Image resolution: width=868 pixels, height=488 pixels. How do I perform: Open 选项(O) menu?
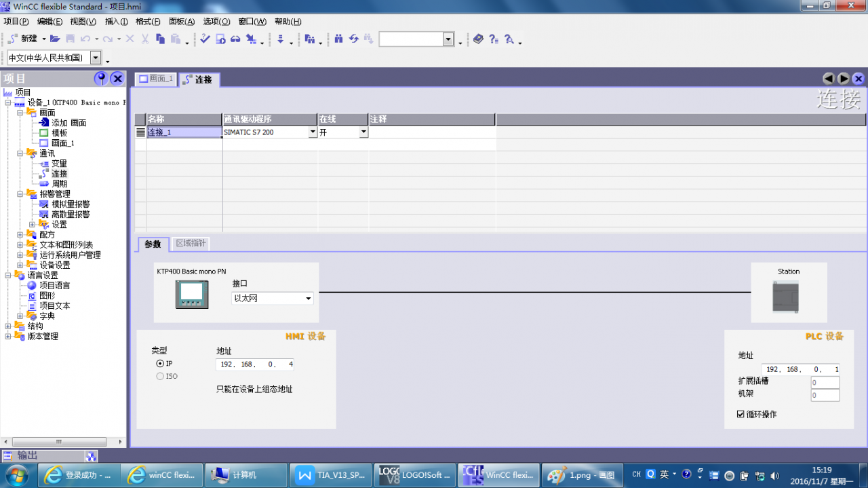(216, 22)
